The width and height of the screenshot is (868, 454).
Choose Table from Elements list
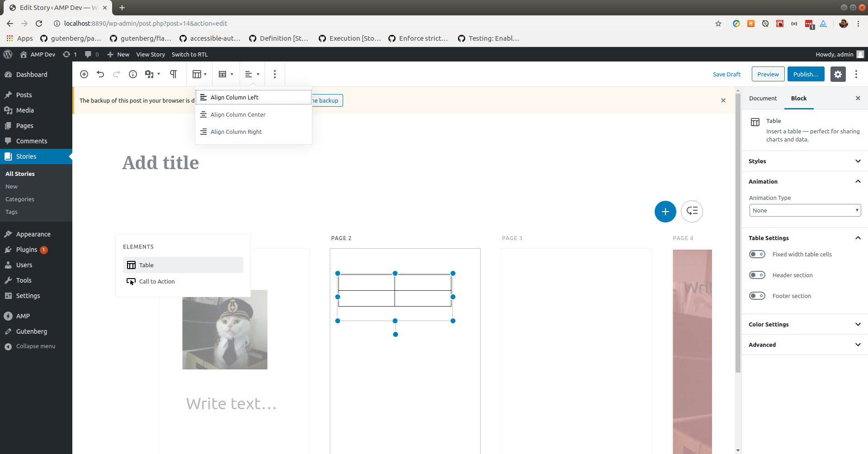pyautogui.click(x=183, y=265)
